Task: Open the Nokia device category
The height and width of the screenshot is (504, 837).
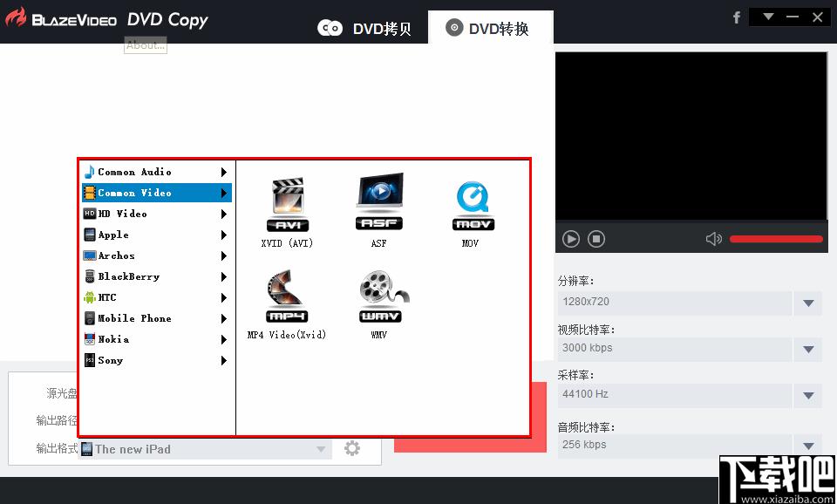Action: [x=157, y=339]
